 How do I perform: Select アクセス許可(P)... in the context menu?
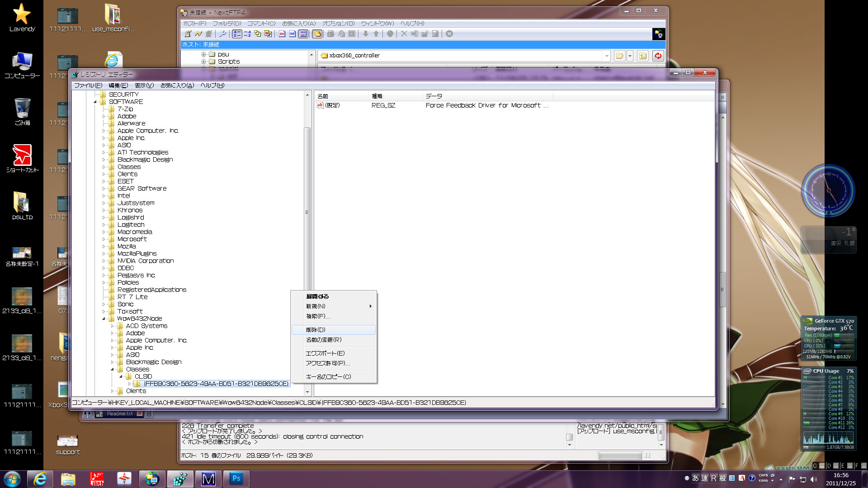[334, 363]
